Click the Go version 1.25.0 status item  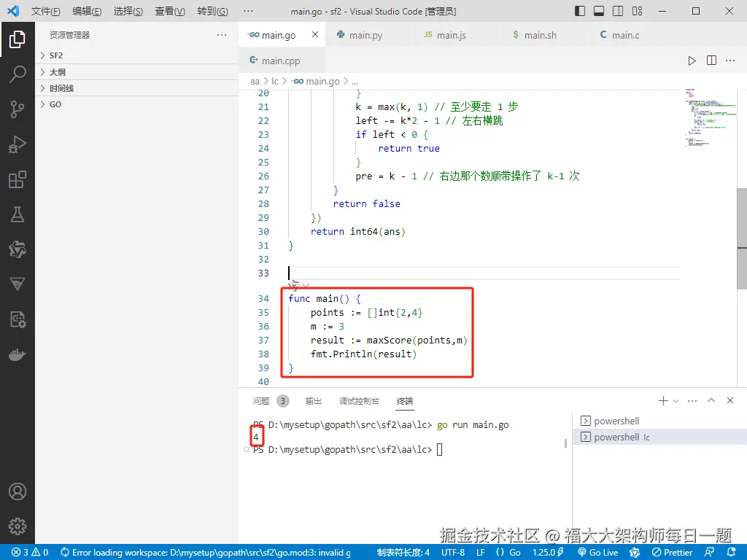click(549, 553)
